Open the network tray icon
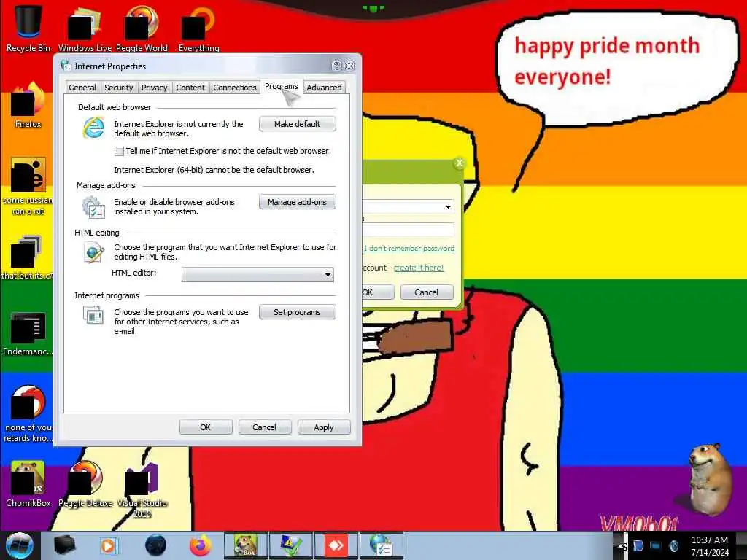Viewport: 747px width, 560px height. click(656, 546)
